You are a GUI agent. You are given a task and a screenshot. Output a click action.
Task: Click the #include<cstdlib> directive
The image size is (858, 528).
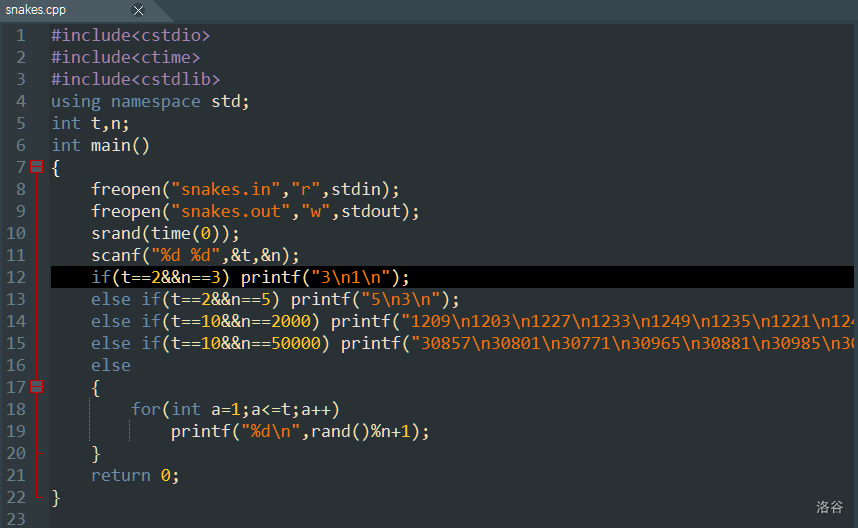click(135, 79)
